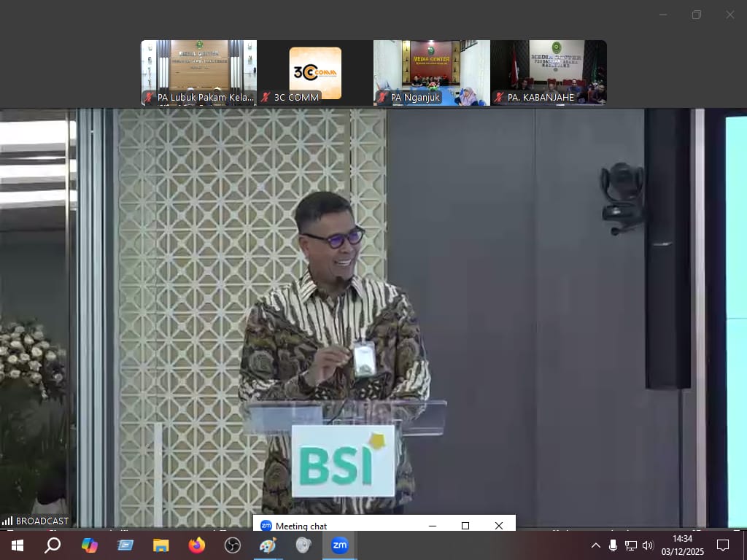
Task: Open Firefox browser from the taskbar
Action: (196, 545)
